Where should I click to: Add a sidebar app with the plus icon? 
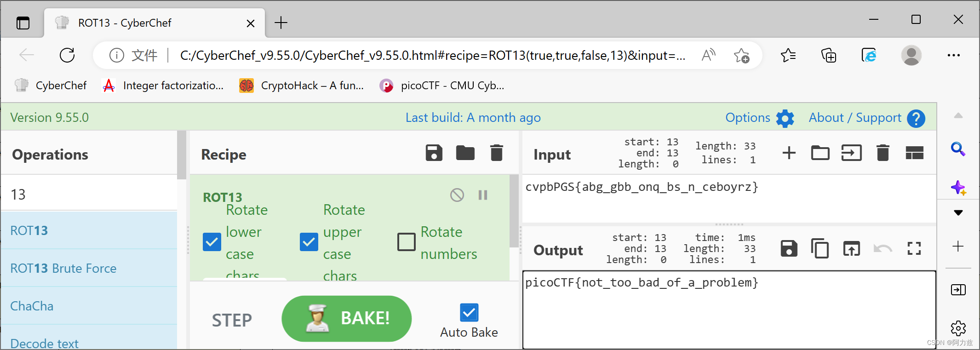(958, 246)
